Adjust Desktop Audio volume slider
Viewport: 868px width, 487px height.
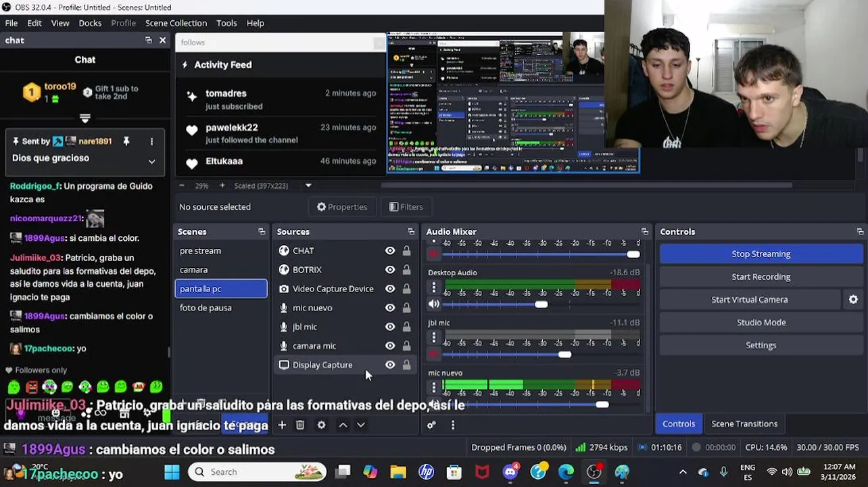[x=541, y=304]
